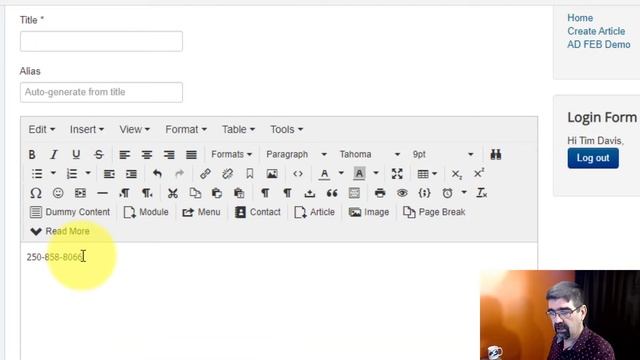640x360 pixels.
Task: Toggle bold formatting
Action: click(32, 154)
